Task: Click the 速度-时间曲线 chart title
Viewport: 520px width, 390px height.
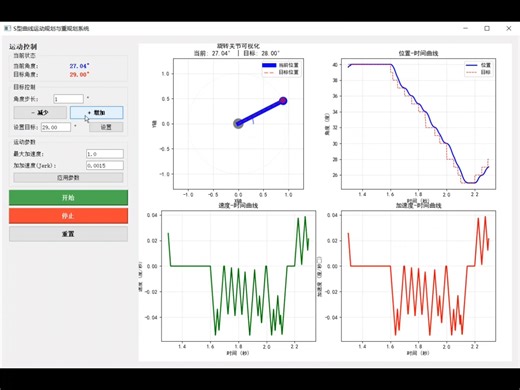Action: [238, 205]
